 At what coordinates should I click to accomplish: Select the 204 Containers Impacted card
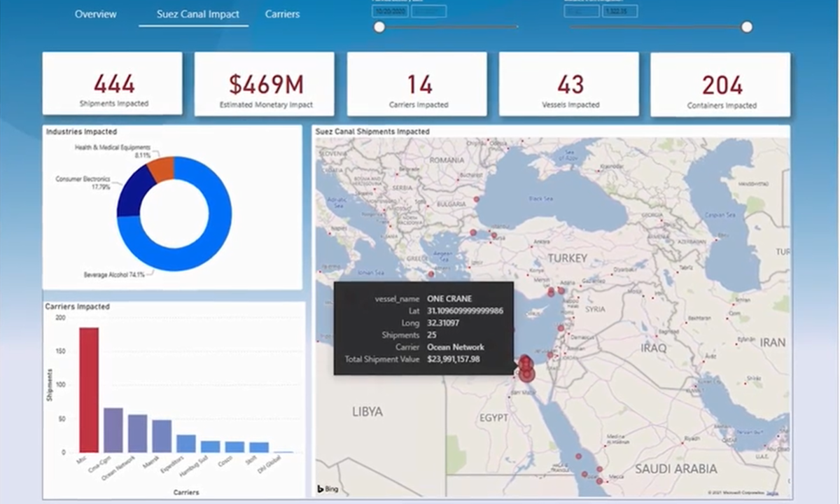721,83
